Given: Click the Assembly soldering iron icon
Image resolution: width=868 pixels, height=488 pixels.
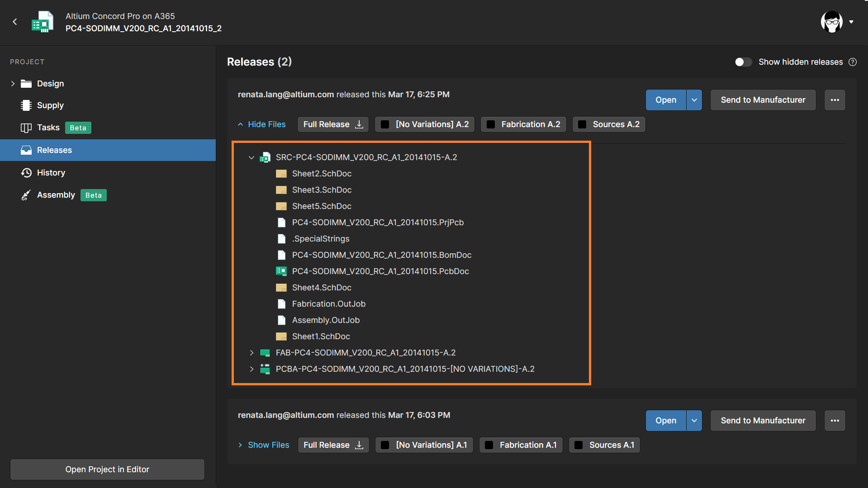Looking at the screenshot, I should coord(26,195).
